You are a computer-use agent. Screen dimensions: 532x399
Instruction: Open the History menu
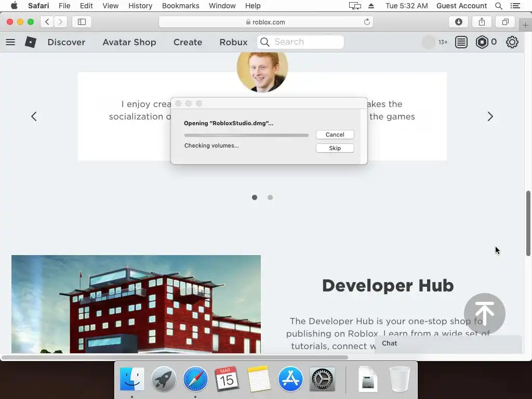pos(140,6)
